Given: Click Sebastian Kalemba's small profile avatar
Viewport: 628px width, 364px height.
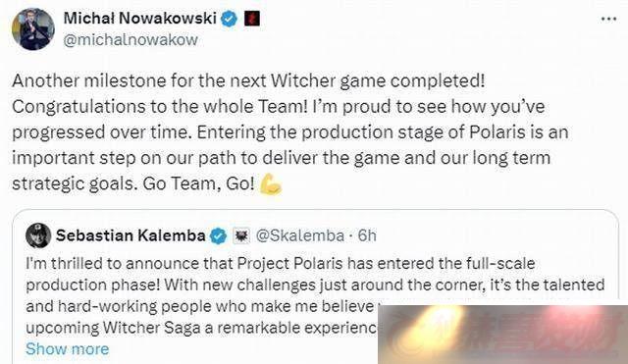Looking at the screenshot, I should coord(38,235).
